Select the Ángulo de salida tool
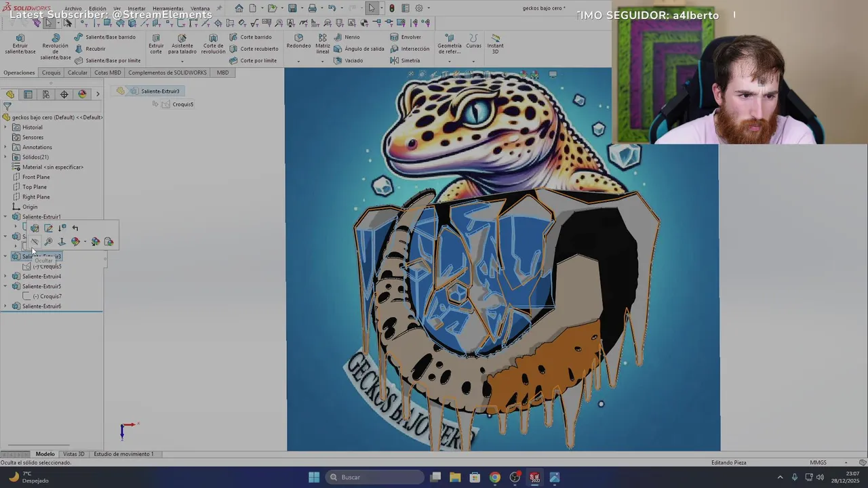Image resolution: width=868 pixels, height=488 pixels. pyautogui.click(x=359, y=49)
